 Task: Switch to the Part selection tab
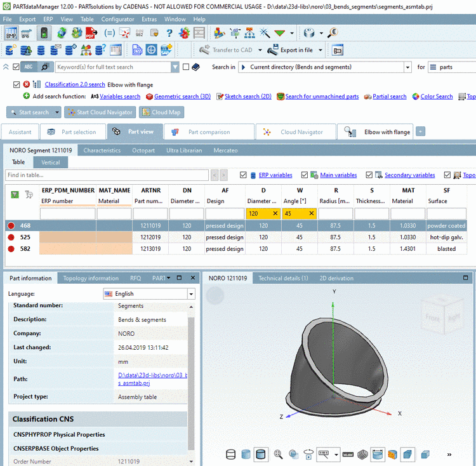[73, 132]
